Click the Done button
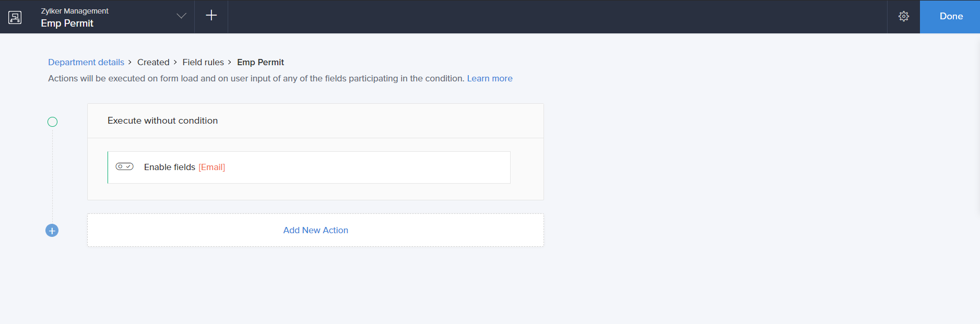This screenshot has height=324, width=980. coord(951,17)
